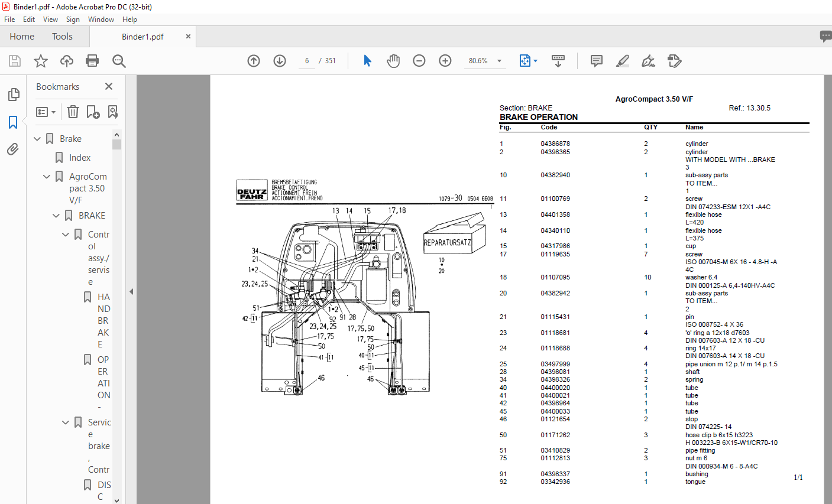Print the document with printer icon
Viewport: 832px width, 504px height.
pos(92,61)
